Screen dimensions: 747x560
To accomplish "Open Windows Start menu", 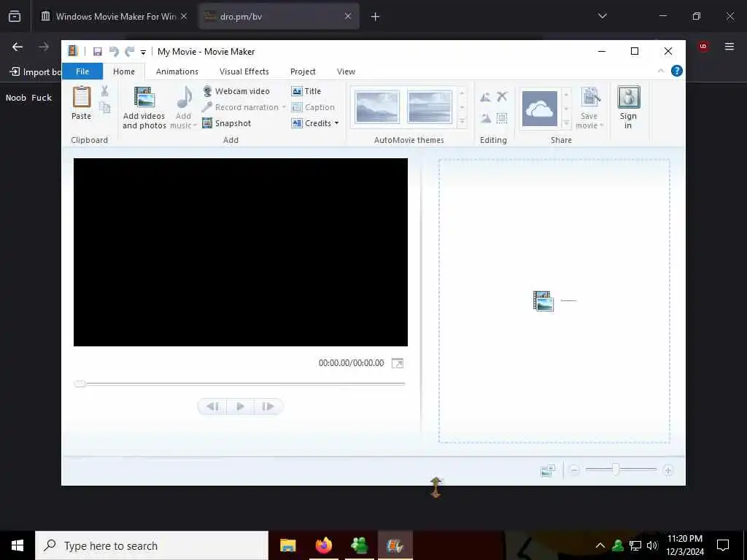I will (18, 545).
